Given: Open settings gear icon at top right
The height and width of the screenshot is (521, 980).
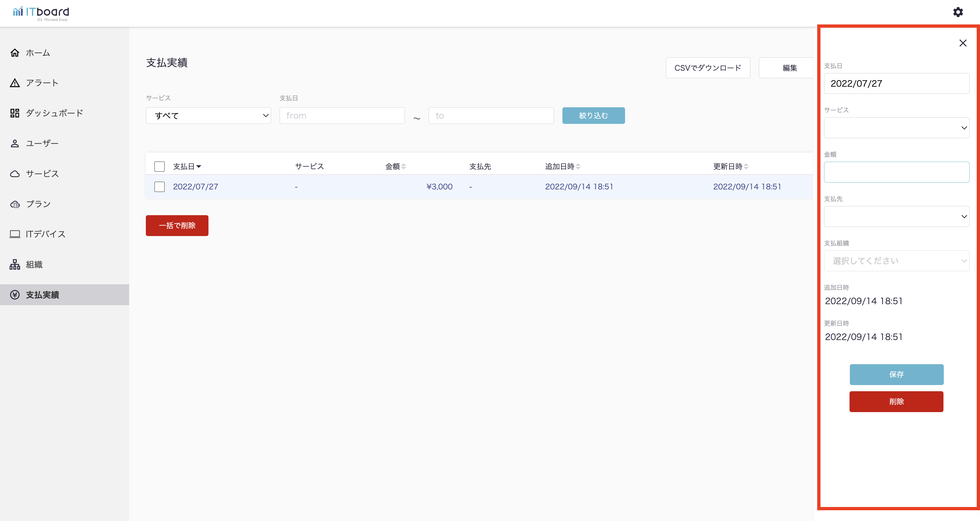Looking at the screenshot, I should tap(957, 12).
